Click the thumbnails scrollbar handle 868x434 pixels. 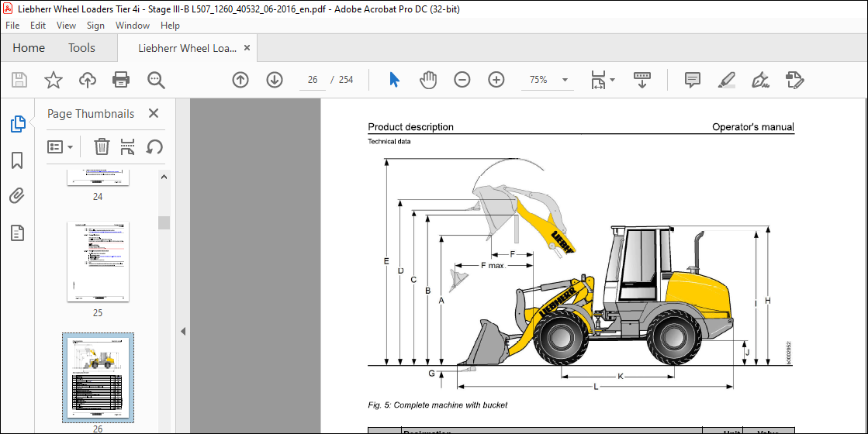coord(164,222)
